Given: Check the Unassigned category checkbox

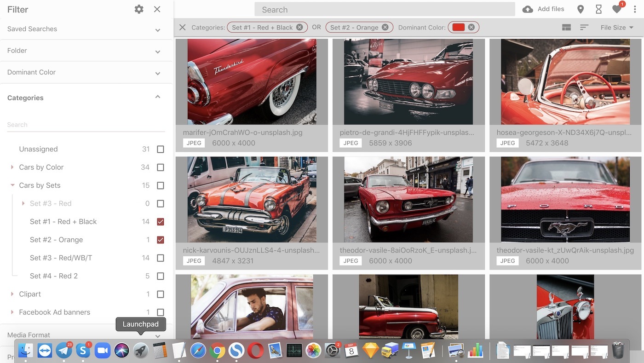Looking at the screenshot, I should pos(161,149).
